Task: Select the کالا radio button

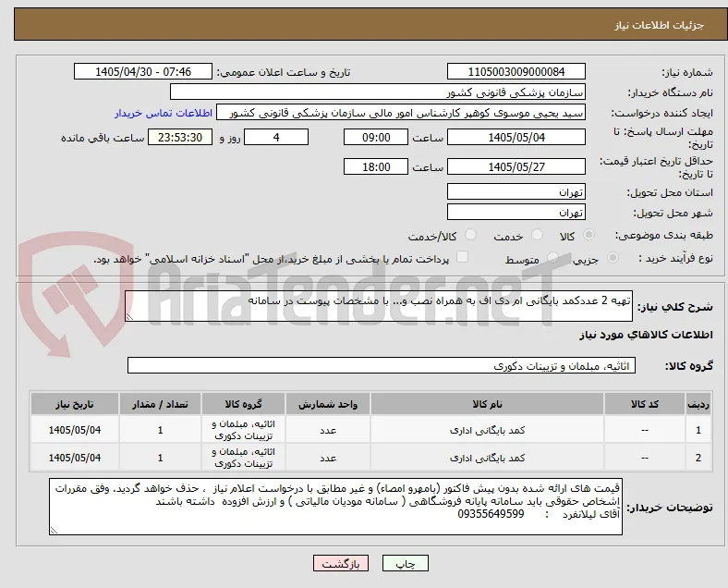Action: pyautogui.click(x=588, y=235)
